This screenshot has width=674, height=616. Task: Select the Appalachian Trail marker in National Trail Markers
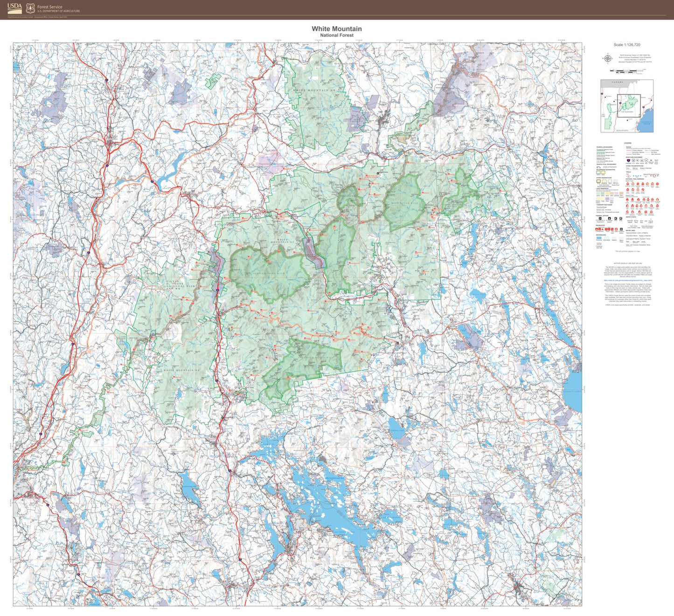coord(628,183)
